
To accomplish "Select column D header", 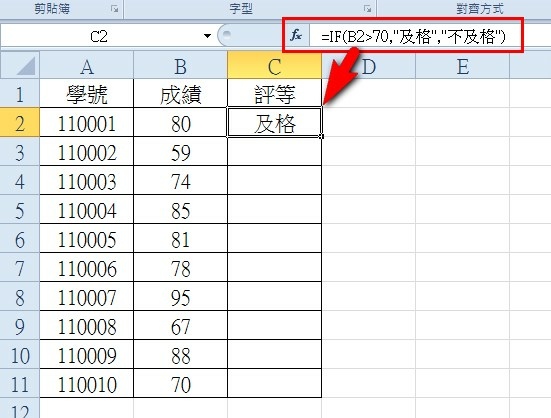I will click(x=368, y=65).
